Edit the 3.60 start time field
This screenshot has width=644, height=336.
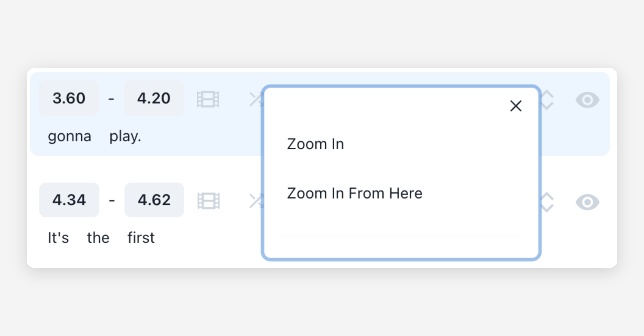[69, 98]
